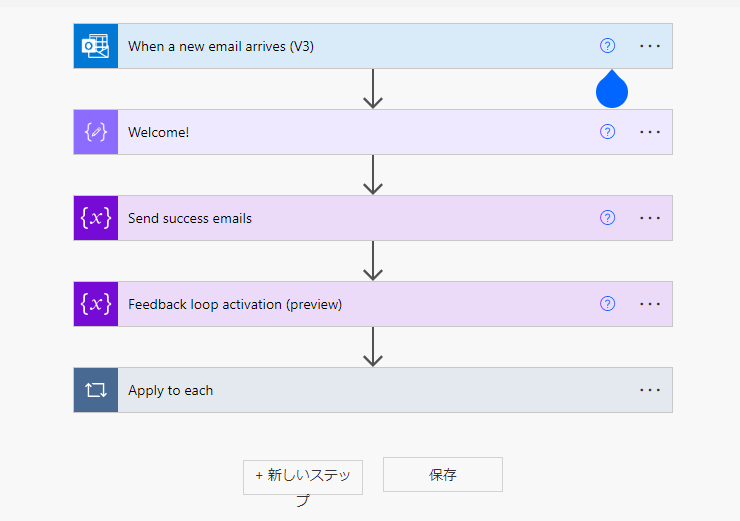
Task: Open help for Welcome! step
Action: (607, 132)
